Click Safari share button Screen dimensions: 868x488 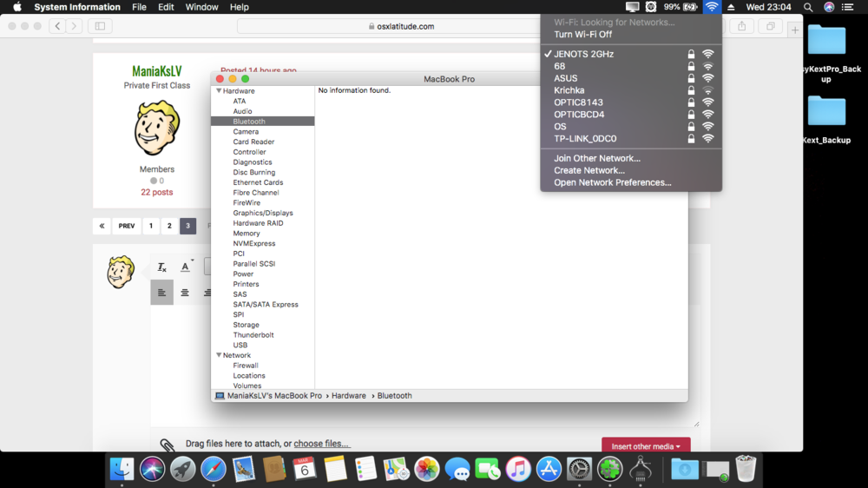(742, 26)
